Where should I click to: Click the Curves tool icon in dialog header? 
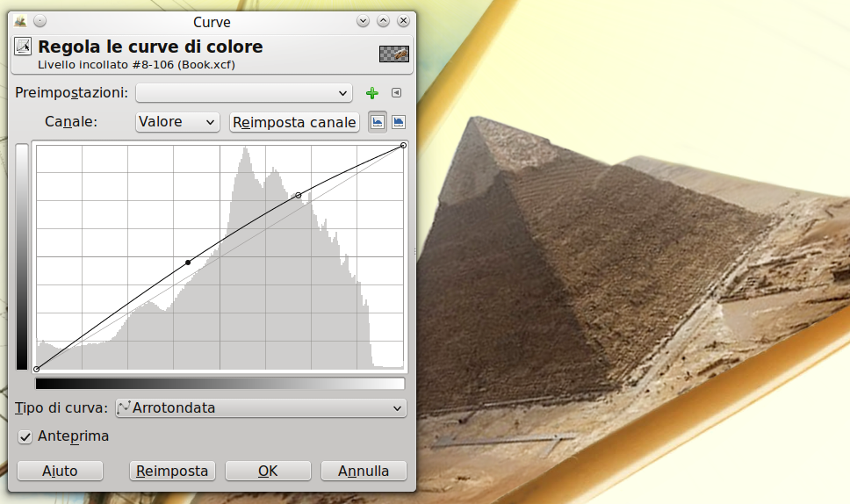tap(23, 47)
